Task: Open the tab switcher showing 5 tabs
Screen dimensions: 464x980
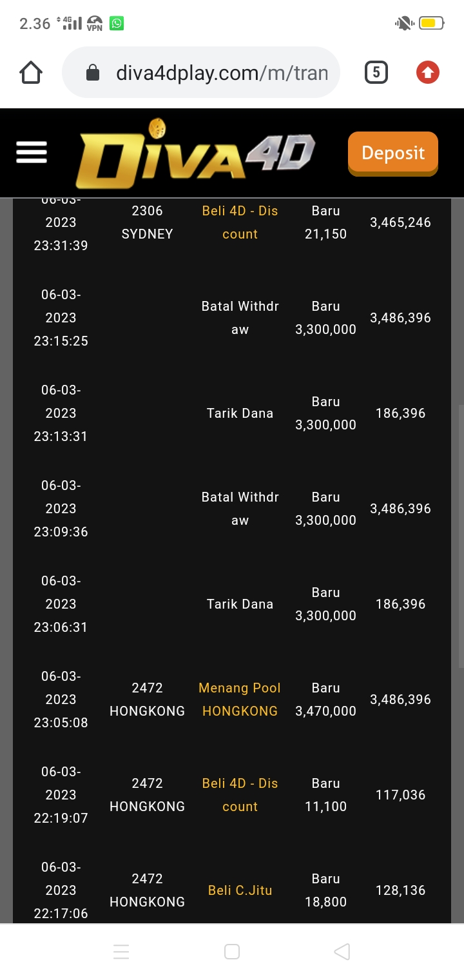Action: 376,72
